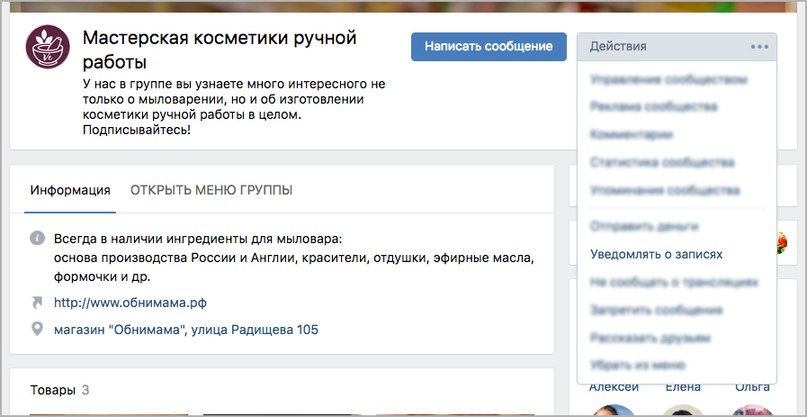Click the map pin icon beside the address
This screenshot has width=807, height=417.
[x=37, y=329]
